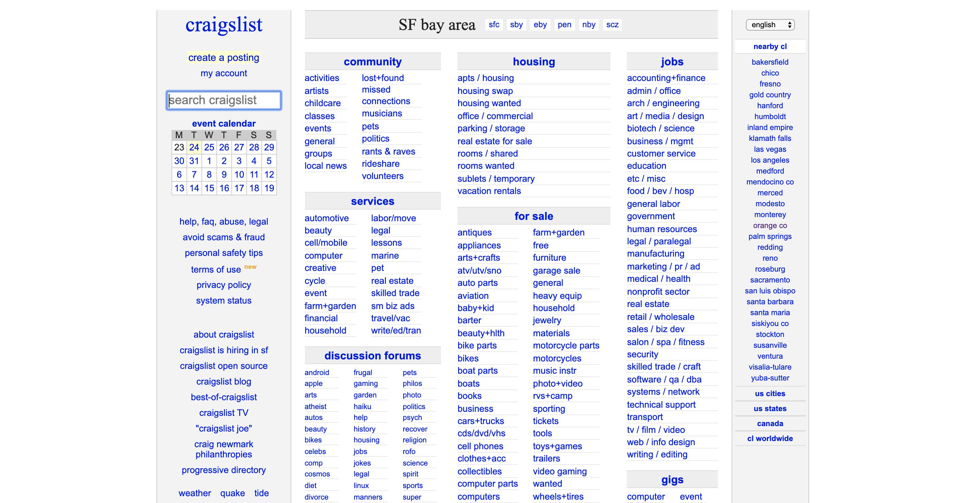Click the search craigslist input field
This screenshot has height=503, width=980.
pyautogui.click(x=224, y=100)
